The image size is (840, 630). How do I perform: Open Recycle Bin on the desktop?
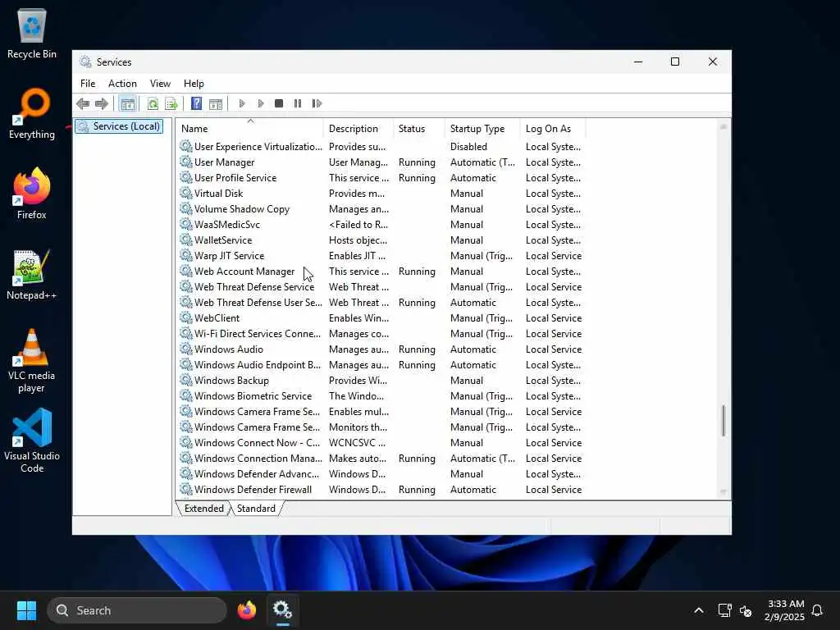[x=32, y=33]
